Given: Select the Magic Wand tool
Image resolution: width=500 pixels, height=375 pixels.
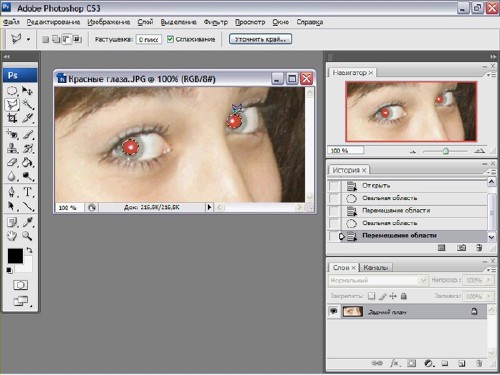Looking at the screenshot, I should [28, 105].
